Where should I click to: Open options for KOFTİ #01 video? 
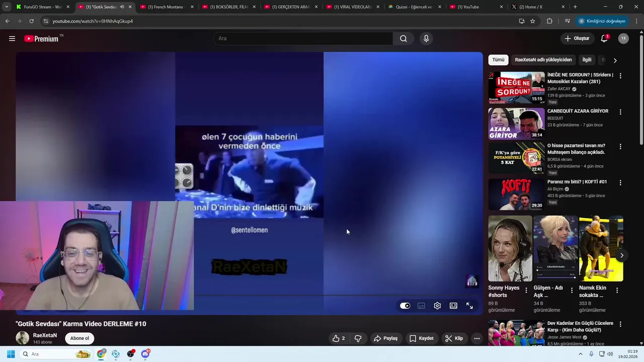point(620,183)
